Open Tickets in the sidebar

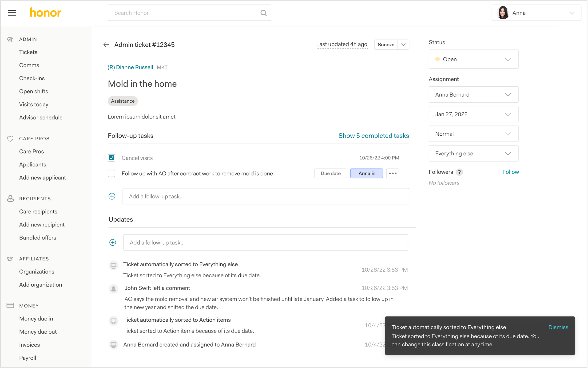click(28, 52)
